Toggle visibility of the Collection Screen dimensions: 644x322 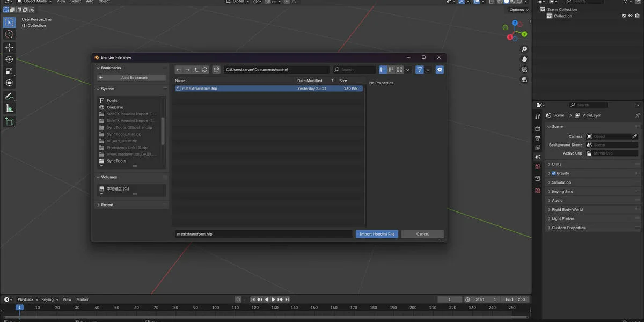point(629,16)
